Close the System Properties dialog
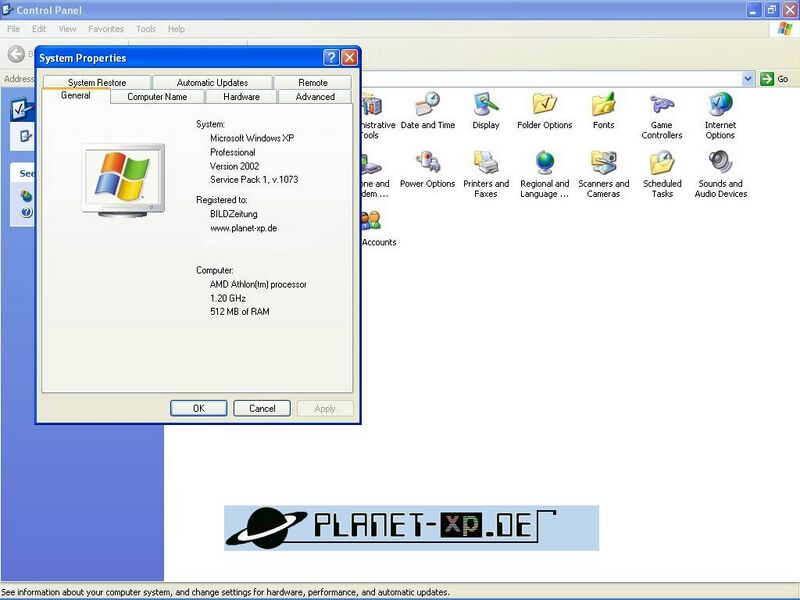 coord(349,57)
